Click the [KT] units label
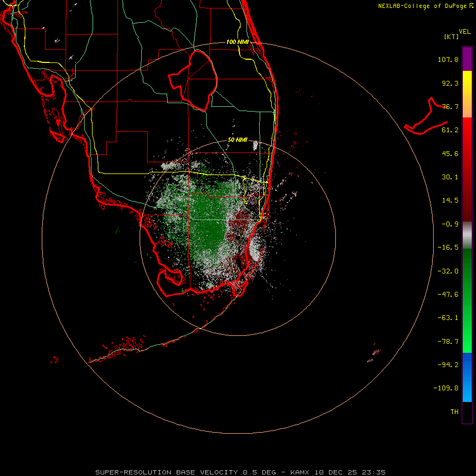The width and height of the screenshot is (476, 476). [x=452, y=36]
